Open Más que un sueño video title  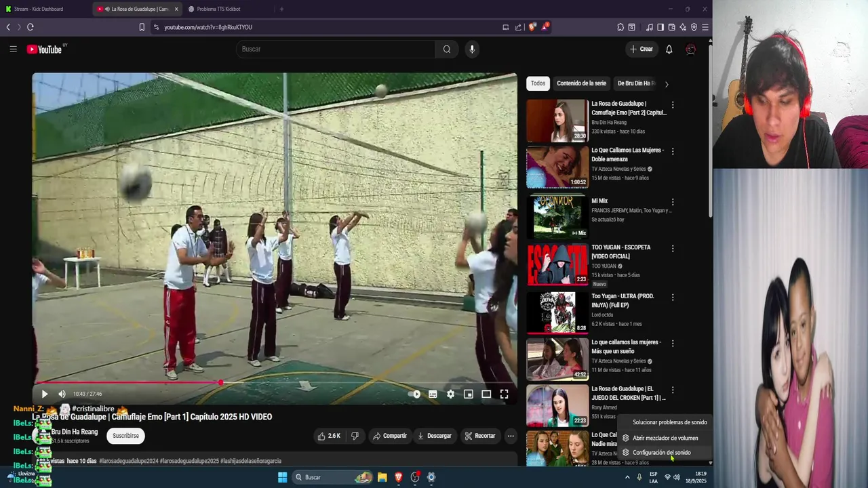(x=626, y=346)
